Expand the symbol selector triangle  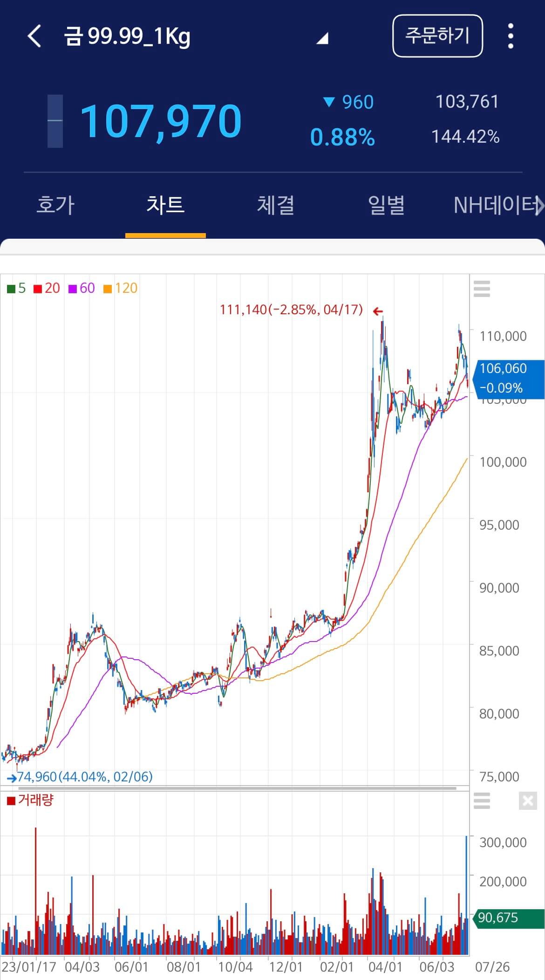(x=322, y=38)
